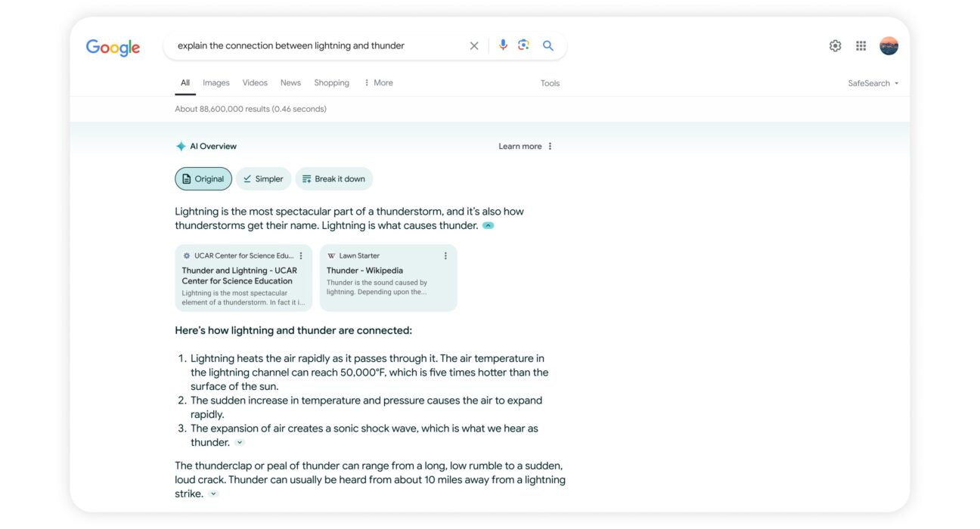
Task: Click Learn more about AI Overview
Action: [x=520, y=147]
